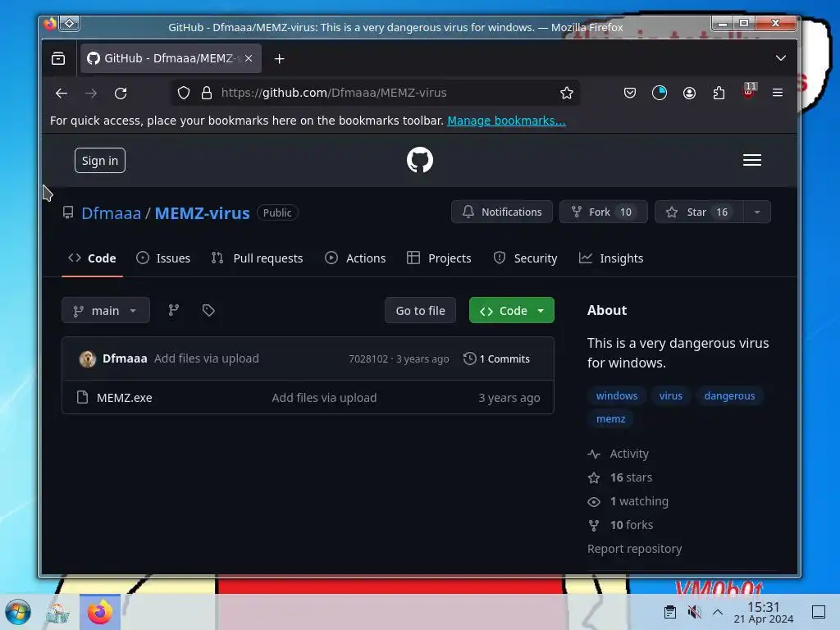Screen dimensions: 840x630
Task: Open the tracking protection shield icon
Action: (184, 94)
